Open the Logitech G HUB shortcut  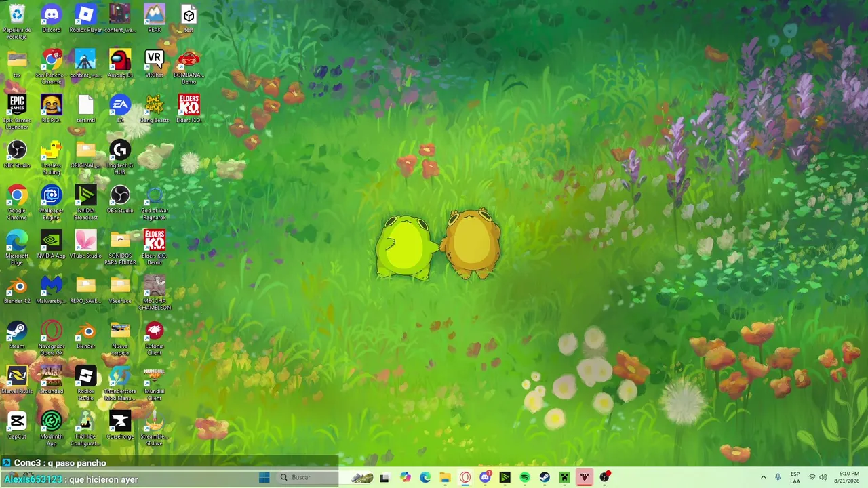tap(120, 157)
